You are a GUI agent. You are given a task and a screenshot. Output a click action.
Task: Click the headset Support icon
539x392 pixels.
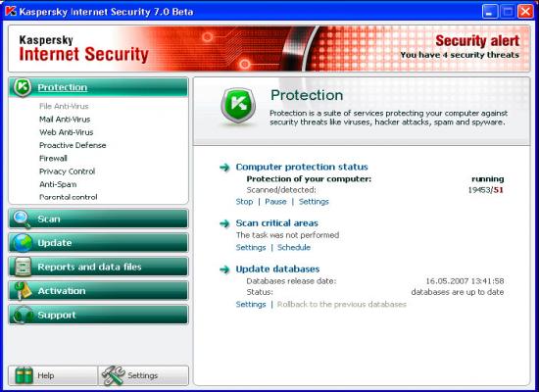(24, 315)
